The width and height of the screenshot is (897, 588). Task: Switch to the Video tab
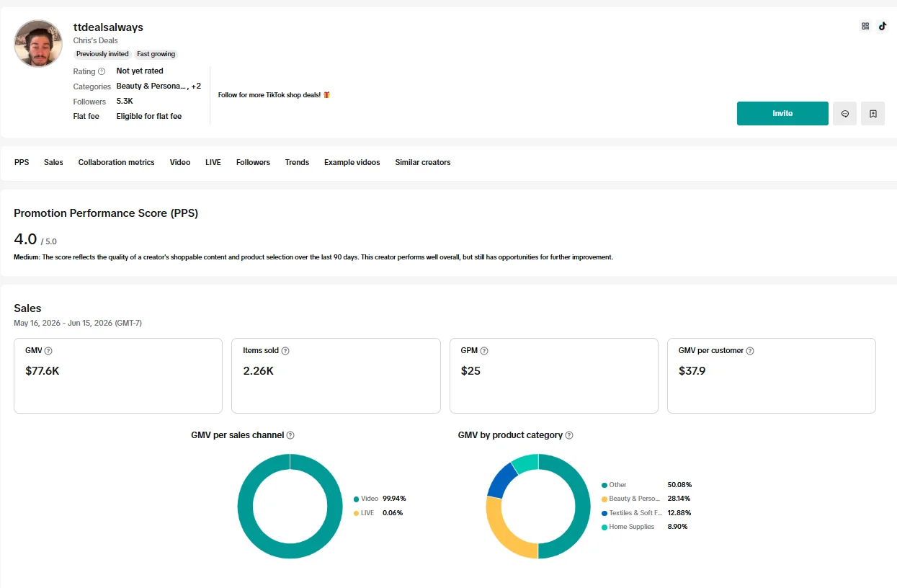180,162
